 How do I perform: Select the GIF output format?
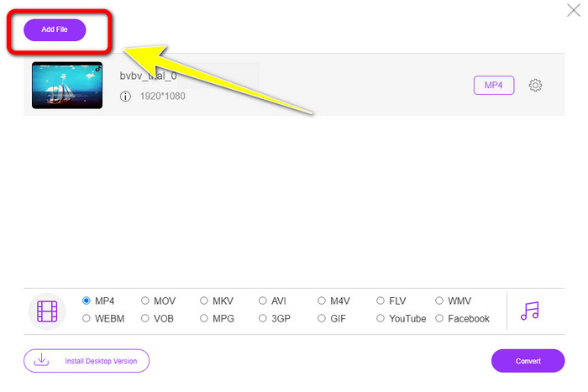(323, 319)
